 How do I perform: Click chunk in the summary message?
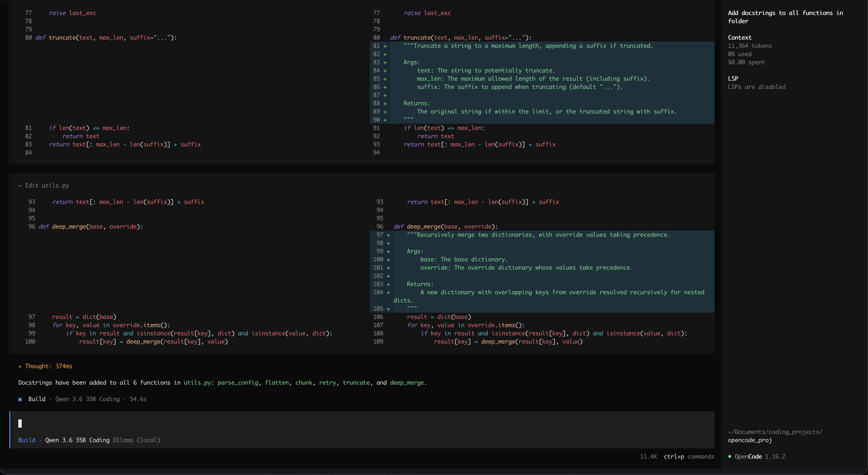pos(304,382)
